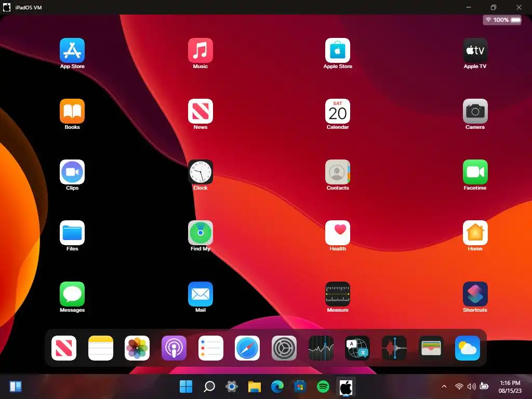Click the iPadOS battery 100% status indicator
Image resolution: width=532 pixels, height=399 pixels.
tap(502, 20)
